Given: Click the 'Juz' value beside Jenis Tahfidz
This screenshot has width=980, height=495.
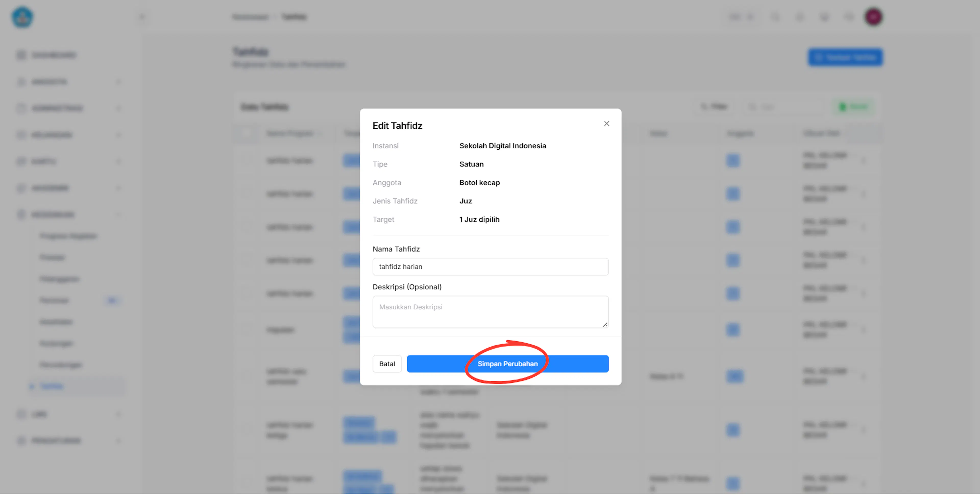Looking at the screenshot, I should [x=466, y=201].
